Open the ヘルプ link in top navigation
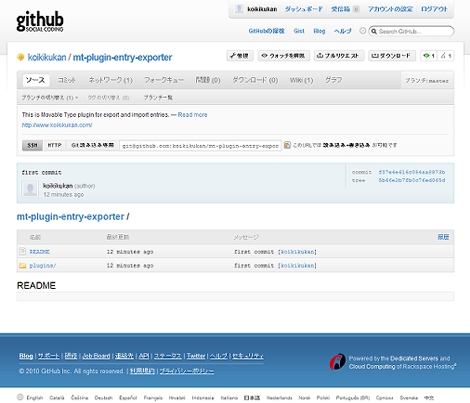 [343, 31]
